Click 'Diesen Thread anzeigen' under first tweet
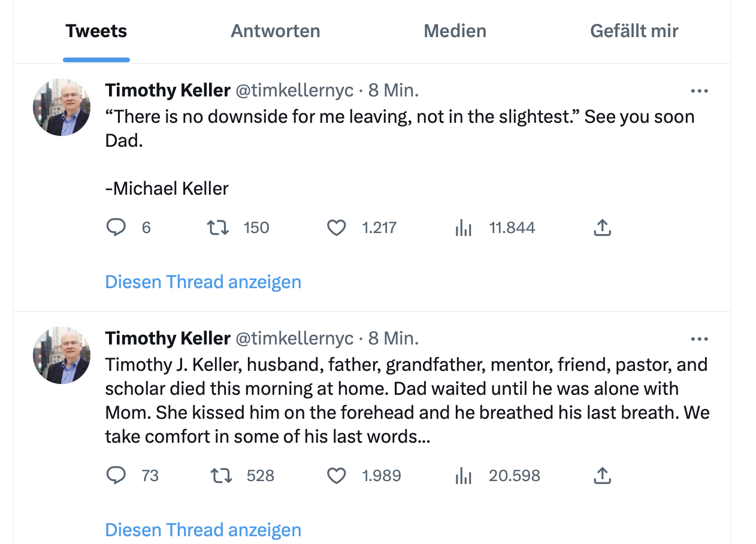Screen dimensions: 756x544 203,282
